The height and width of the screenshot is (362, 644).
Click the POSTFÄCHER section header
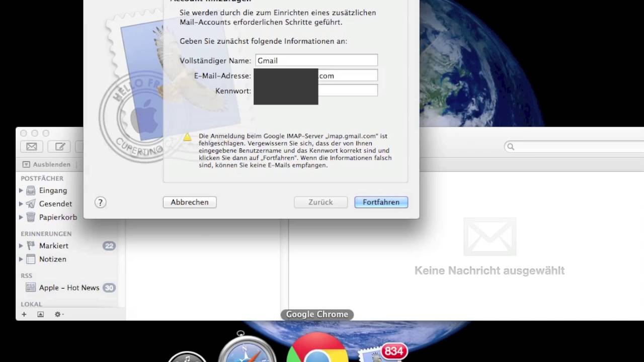click(42, 178)
